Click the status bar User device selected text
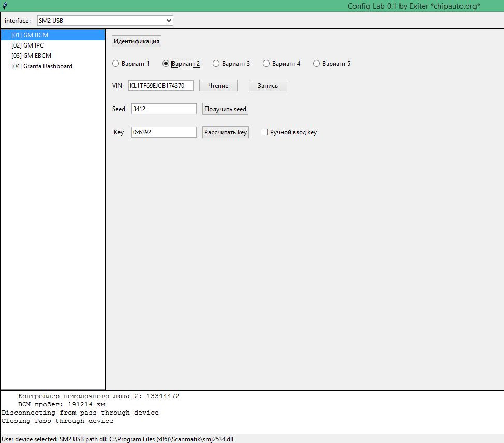Image resolution: width=504 pixels, height=443 pixels. [117, 439]
